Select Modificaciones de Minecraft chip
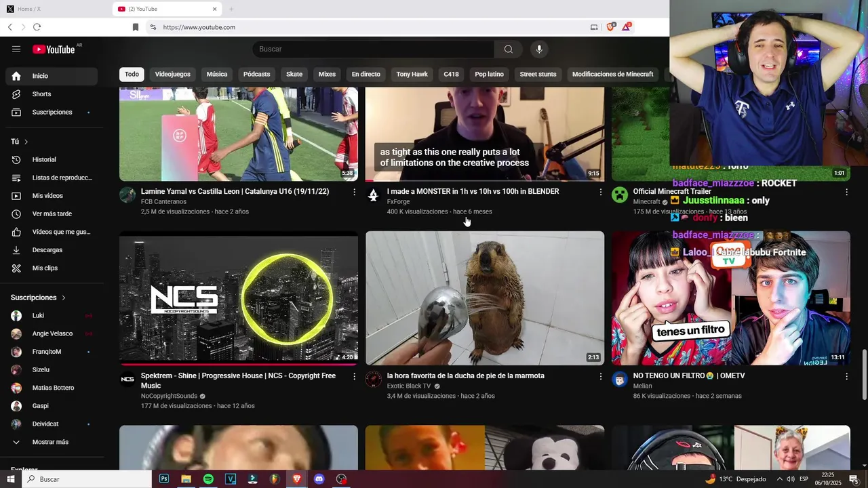The width and height of the screenshot is (868, 488). (613, 74)
